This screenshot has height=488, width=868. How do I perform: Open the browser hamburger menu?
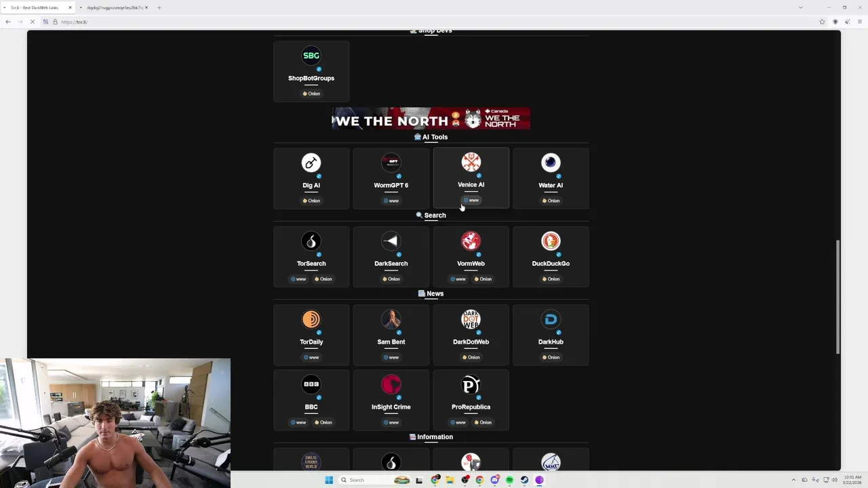click(860, 22)
